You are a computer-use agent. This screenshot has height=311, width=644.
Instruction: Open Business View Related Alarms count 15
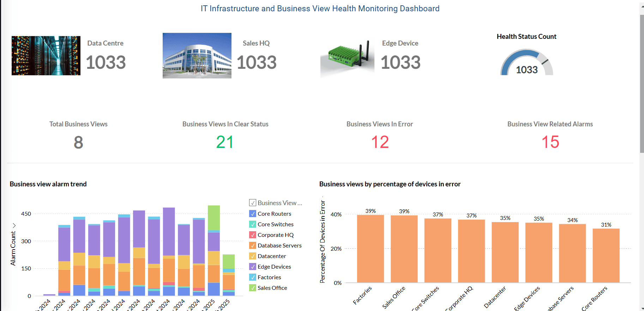550,142
